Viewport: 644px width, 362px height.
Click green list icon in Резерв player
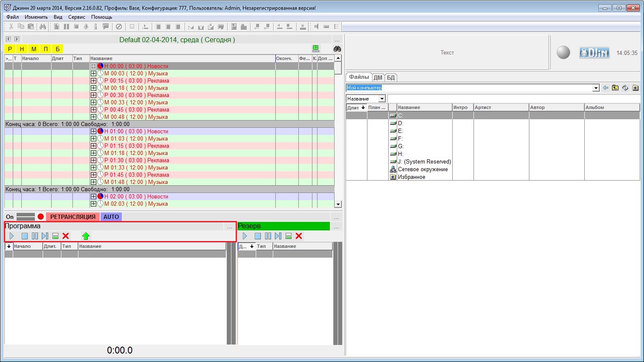[x=289, y=236]
